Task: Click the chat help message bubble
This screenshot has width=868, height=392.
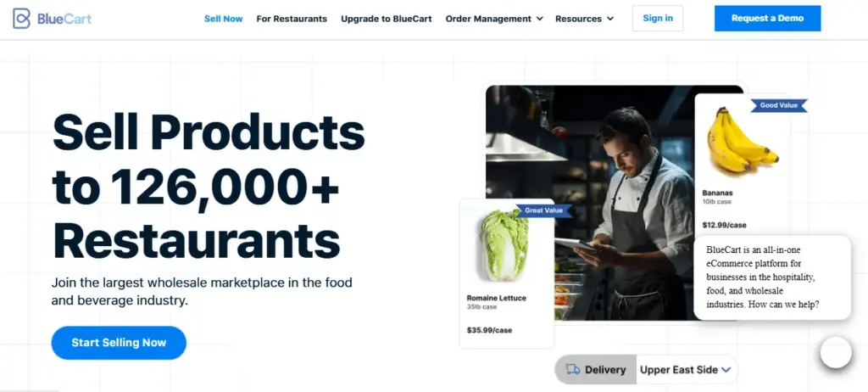Action: click(x=771, y=277)
